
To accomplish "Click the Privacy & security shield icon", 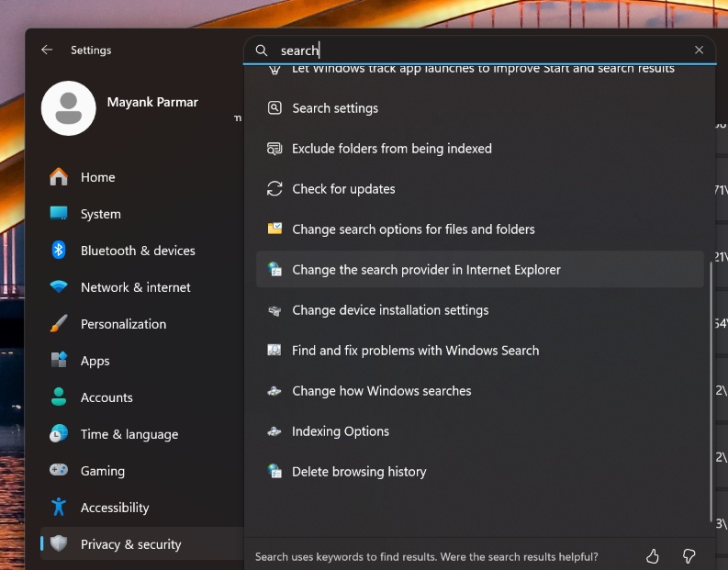I will click(x=59, y=543).
